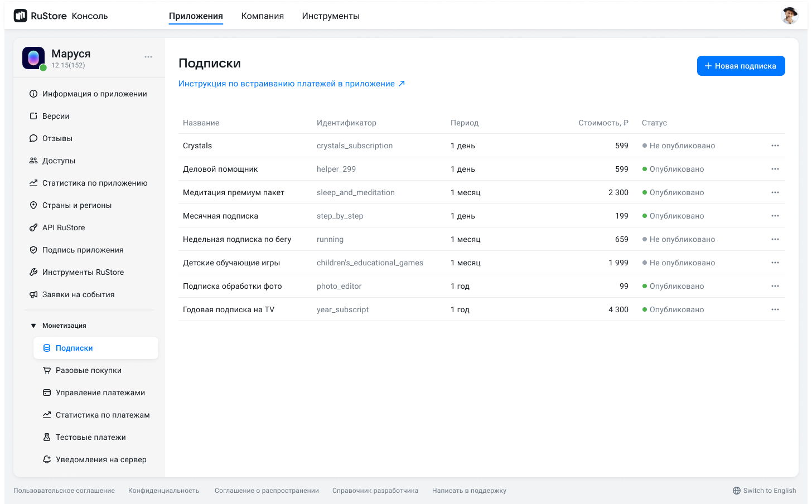
Task: Open row options for Годовая подписка на TV
Action: tap(775, 309)
